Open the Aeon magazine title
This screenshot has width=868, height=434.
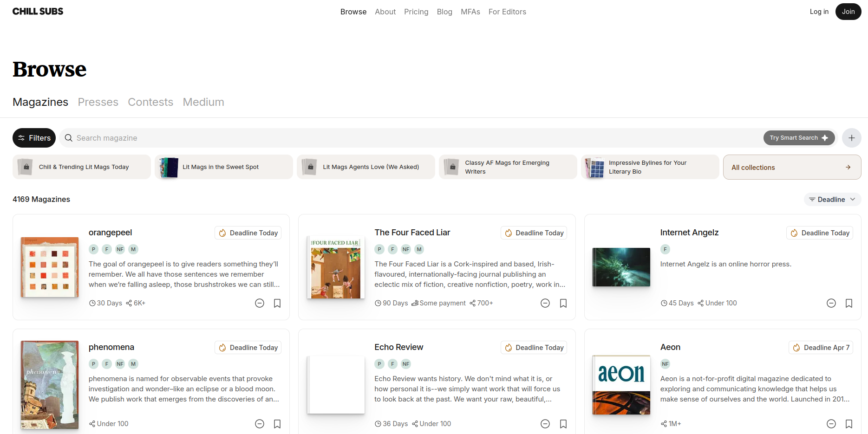(670, 347)
